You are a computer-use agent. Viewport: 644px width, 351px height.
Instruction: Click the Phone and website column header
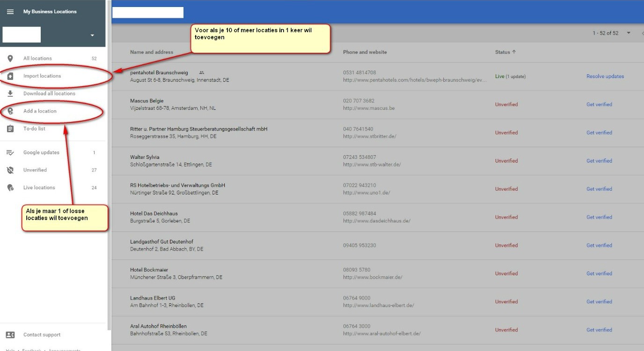365,52
